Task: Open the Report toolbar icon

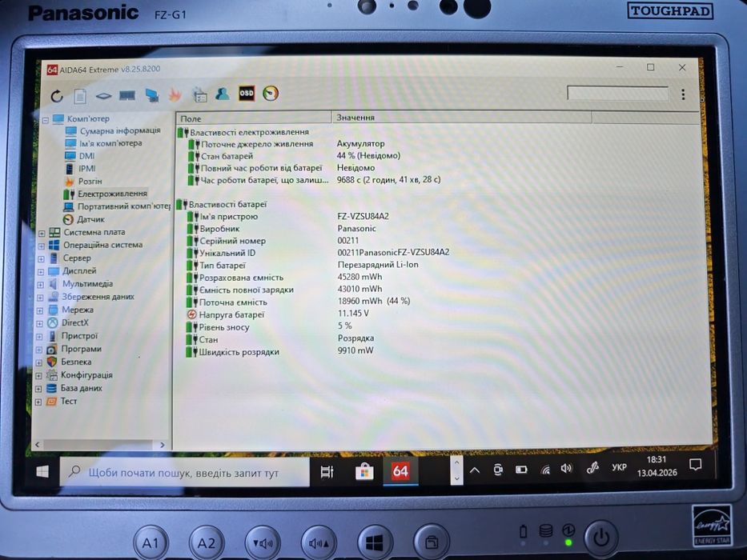Action: (80, 96)
